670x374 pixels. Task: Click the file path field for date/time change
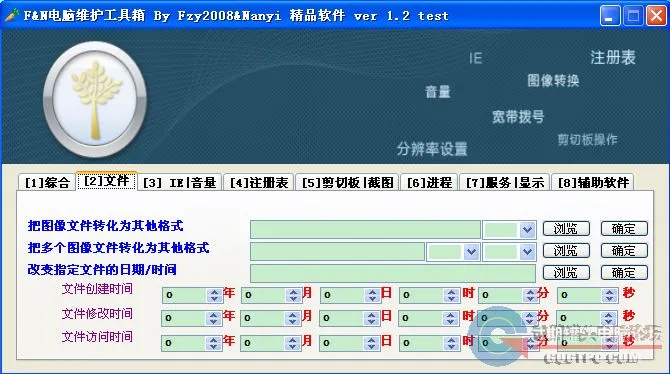393,273
